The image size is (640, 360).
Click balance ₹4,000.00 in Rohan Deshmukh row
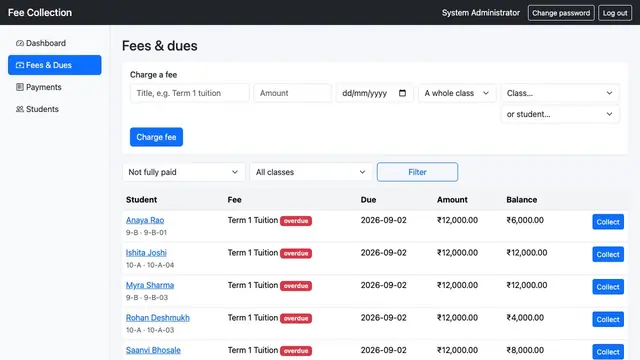point(525,318)
